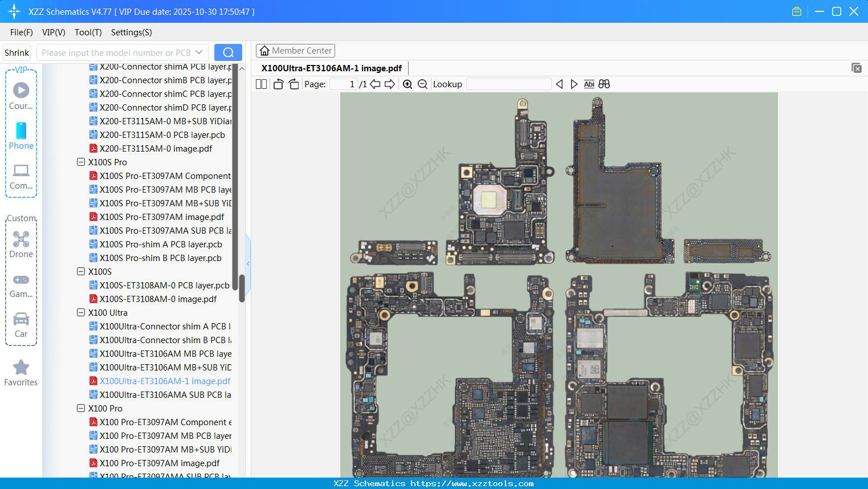Viewport: 868px width, 489px height.
Task: Click the blue search button
Action: pos(228,52)
